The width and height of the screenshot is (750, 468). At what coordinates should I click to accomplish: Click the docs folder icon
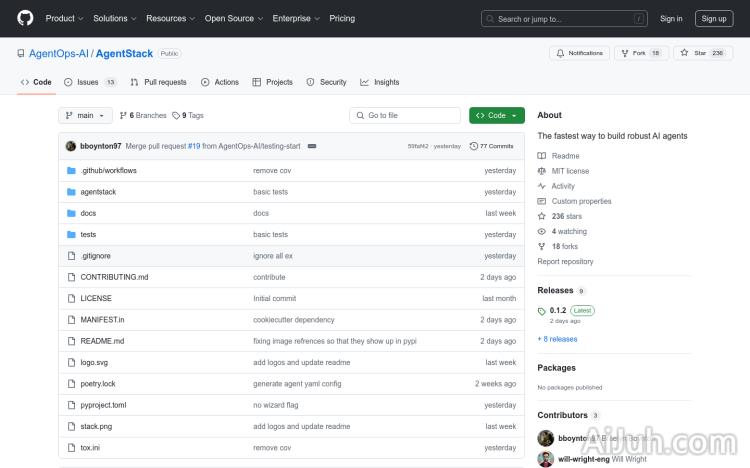(x=71, y=213)
